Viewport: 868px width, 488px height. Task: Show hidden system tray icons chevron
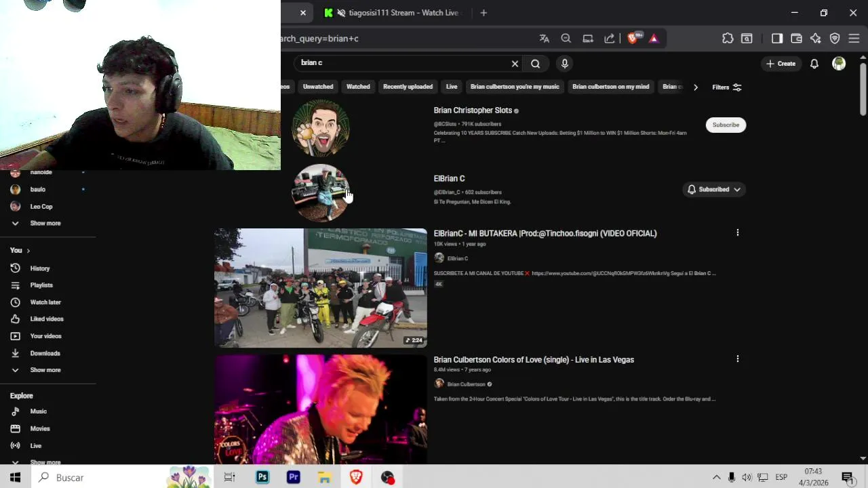pos(716,477)
